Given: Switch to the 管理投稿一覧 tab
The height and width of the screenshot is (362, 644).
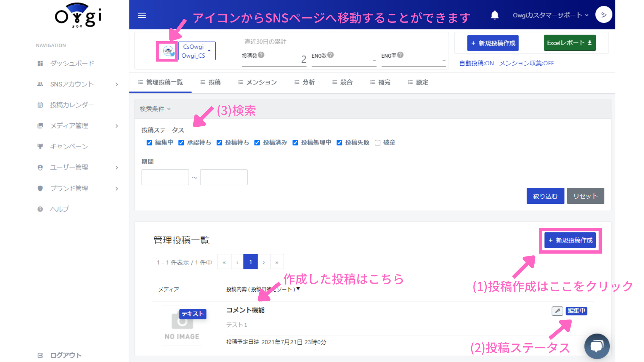Looking at the screenshot, I should click(160, 82).
